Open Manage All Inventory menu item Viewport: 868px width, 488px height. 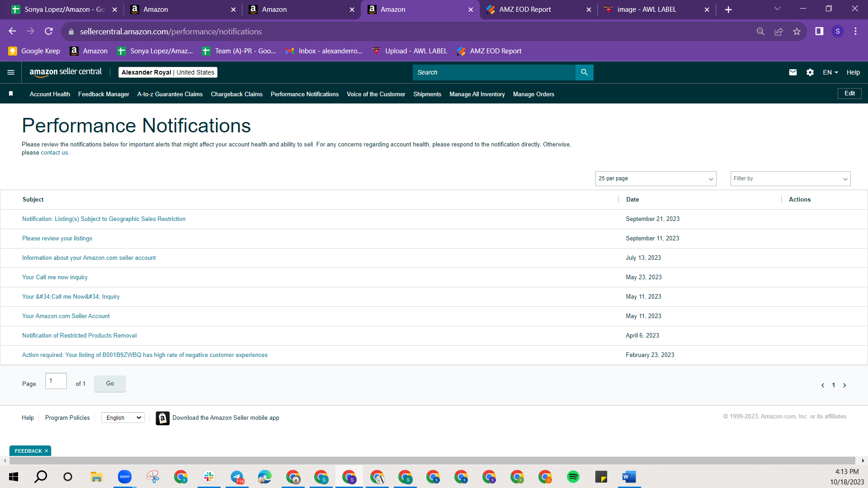(477, 94)
